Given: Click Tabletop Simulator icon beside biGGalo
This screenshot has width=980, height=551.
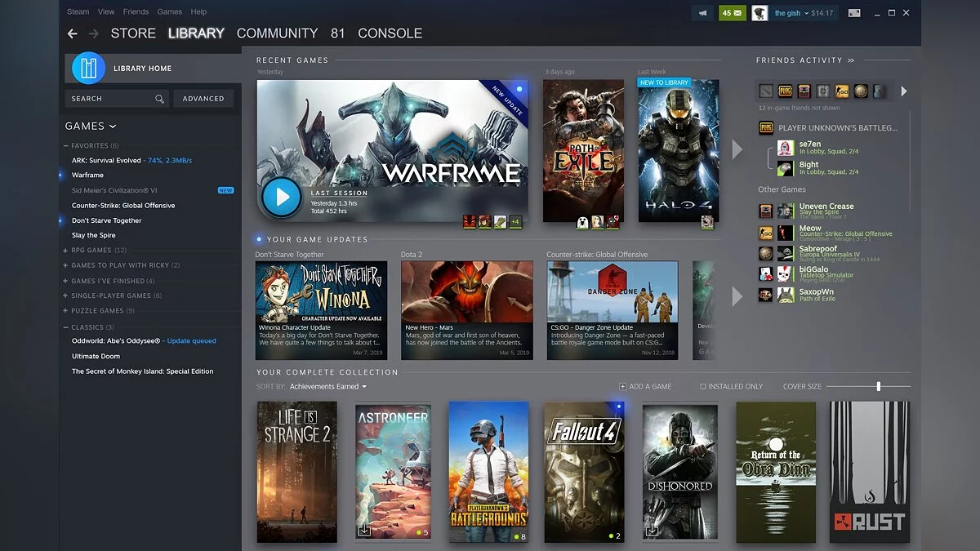Looking at the screenshot, I should [765, 274].
